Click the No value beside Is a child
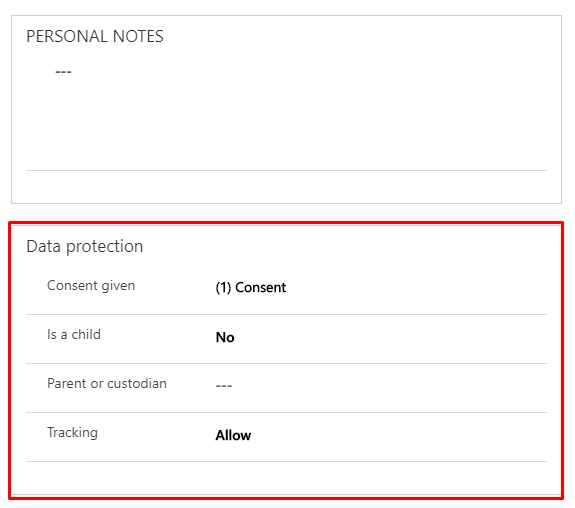The height and width of the screenshot is (508, 575). 225,337
